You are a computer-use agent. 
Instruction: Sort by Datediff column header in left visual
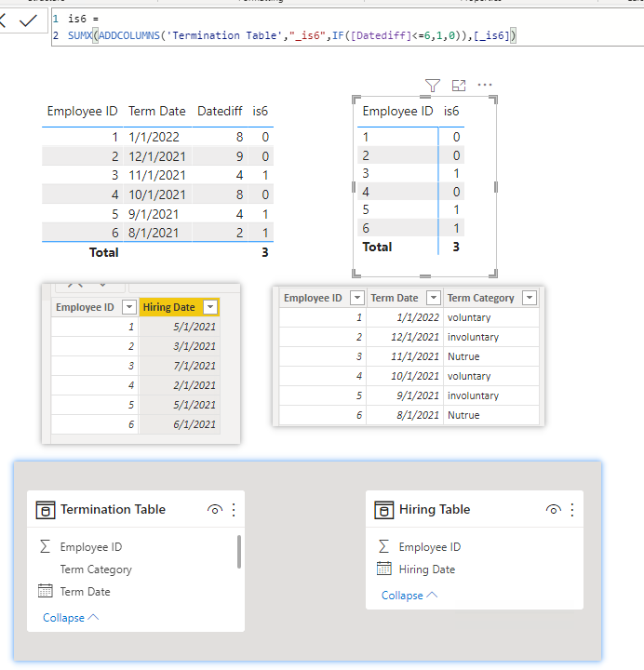click(x=220, y=111)
